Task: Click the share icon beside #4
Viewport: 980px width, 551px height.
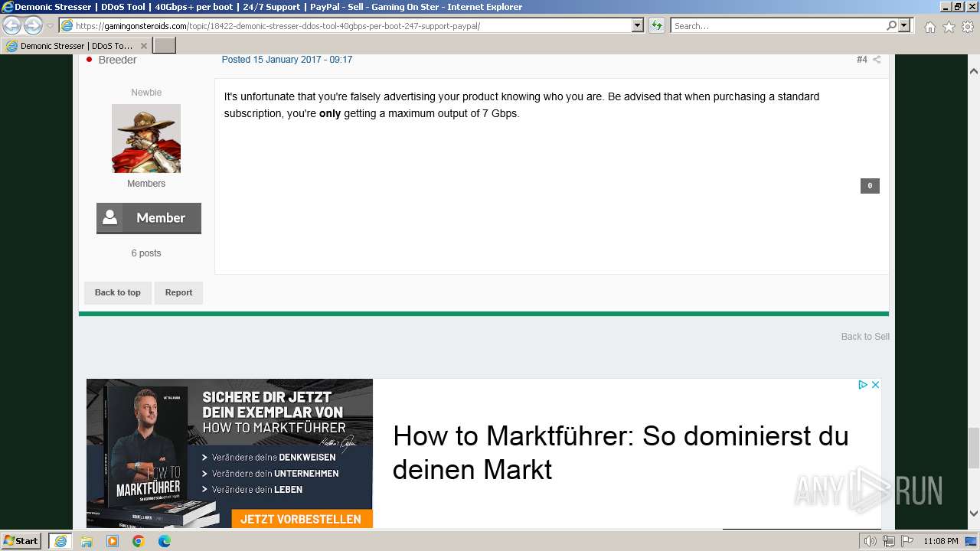Action: point(877,60)
